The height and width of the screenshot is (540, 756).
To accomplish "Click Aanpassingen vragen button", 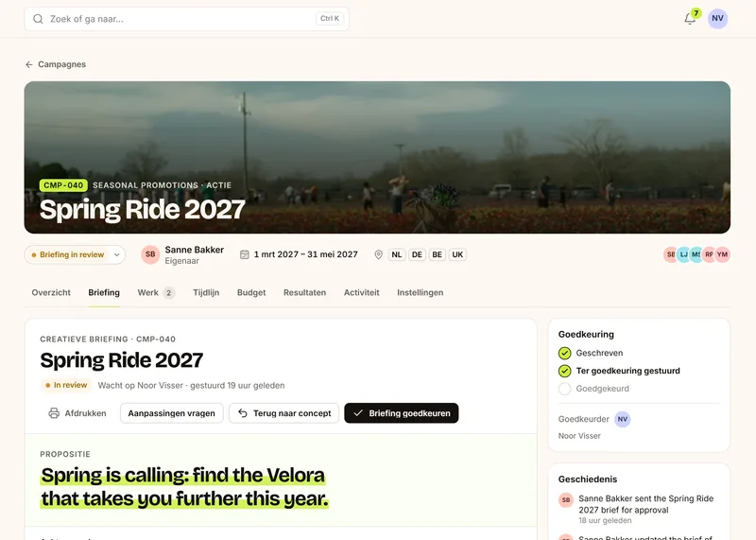I will tap(172, 413).
